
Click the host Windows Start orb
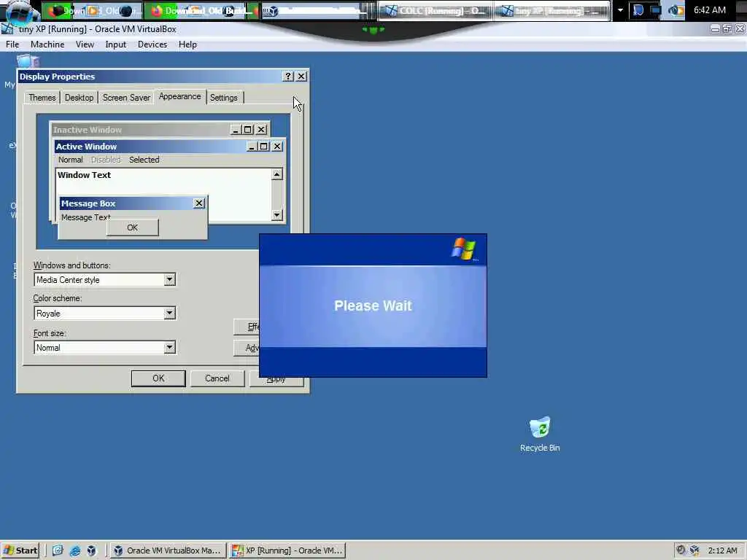21,12
